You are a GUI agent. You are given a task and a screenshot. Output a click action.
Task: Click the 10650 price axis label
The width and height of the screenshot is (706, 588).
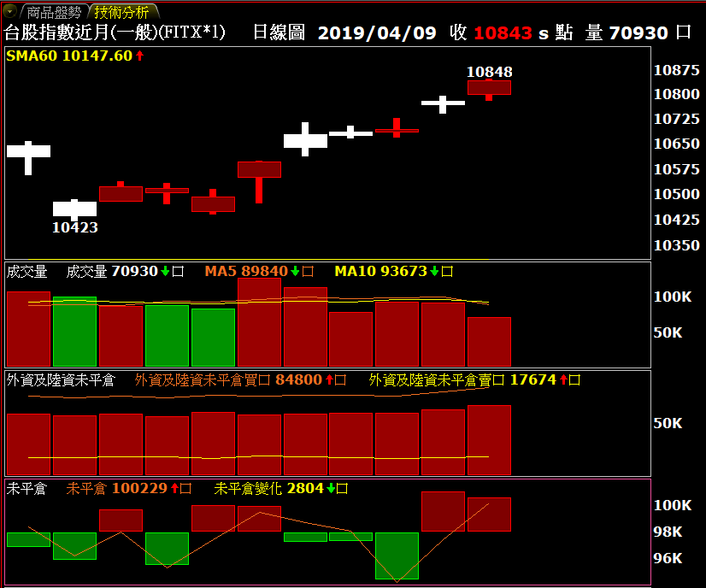676,144
